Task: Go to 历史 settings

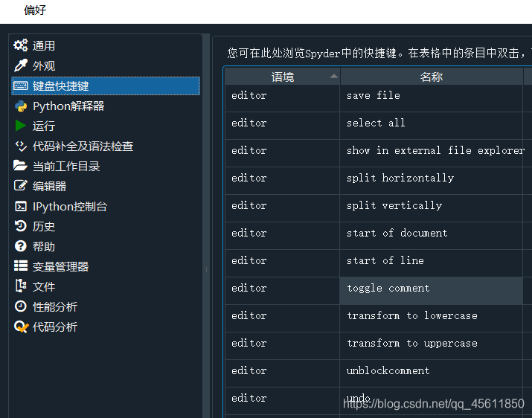Action: [x=106, y=226]
